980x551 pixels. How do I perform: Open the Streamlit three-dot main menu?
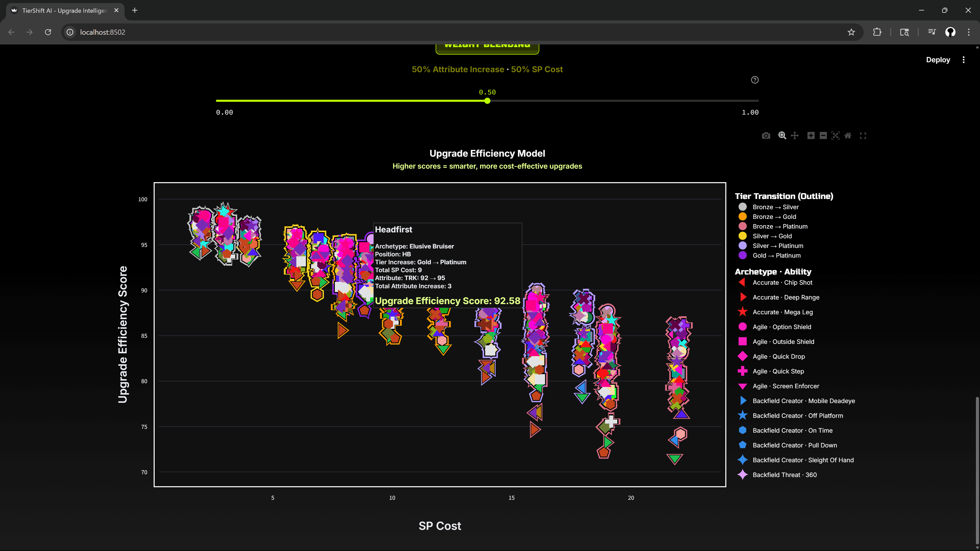coord(964,60)
